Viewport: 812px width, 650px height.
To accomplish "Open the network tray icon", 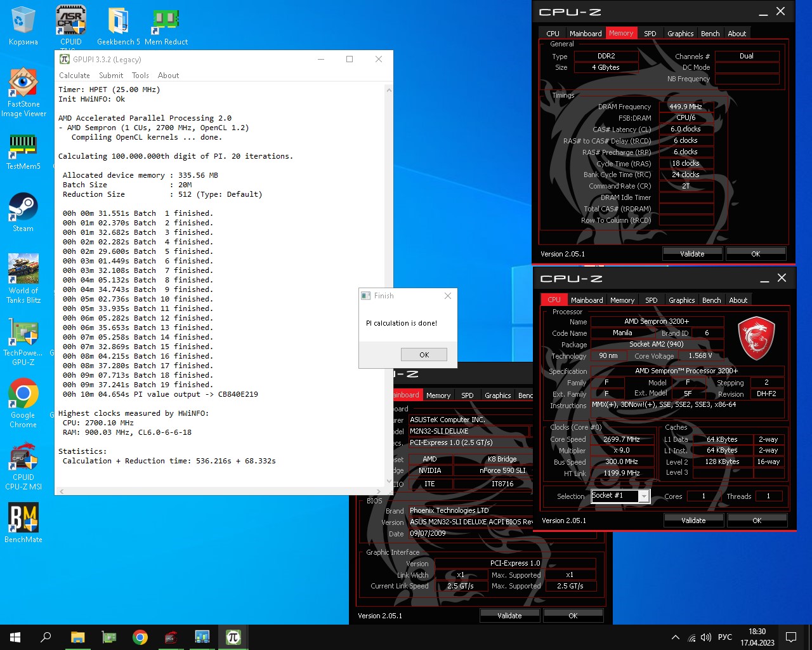I will click(691, 637).
